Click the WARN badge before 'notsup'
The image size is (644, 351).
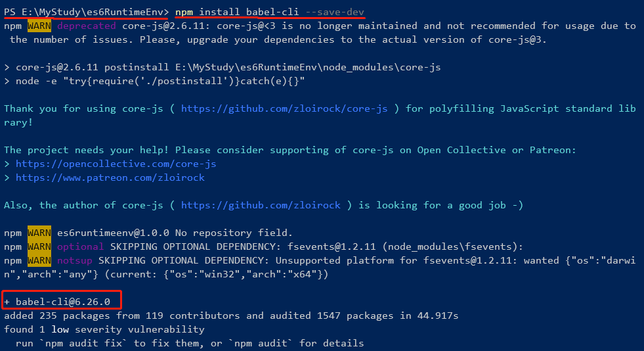tap(39, 260)
